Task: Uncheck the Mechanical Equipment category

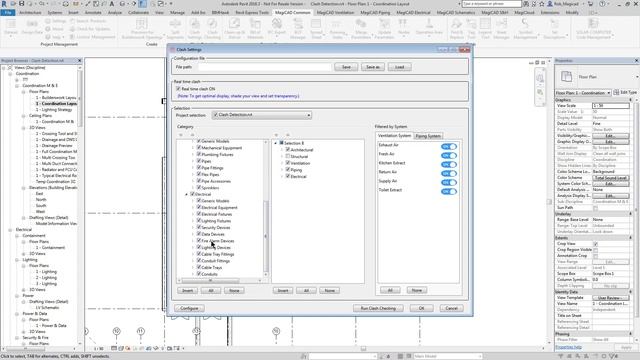Action: click(x=199, y=148)
